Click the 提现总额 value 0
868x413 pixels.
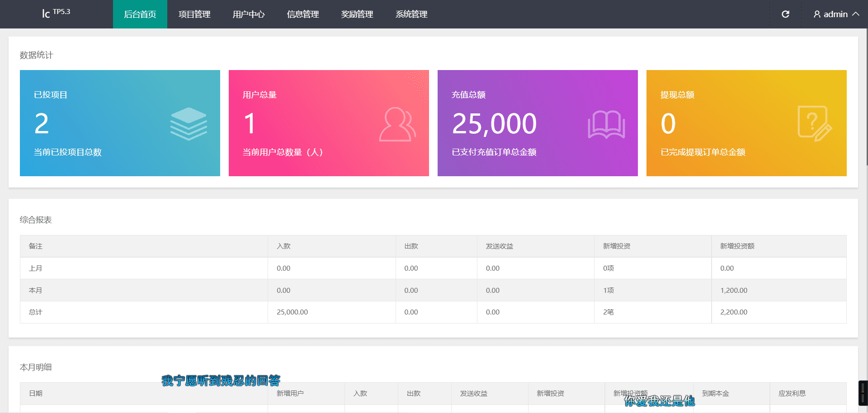click(x=668, y=124)
